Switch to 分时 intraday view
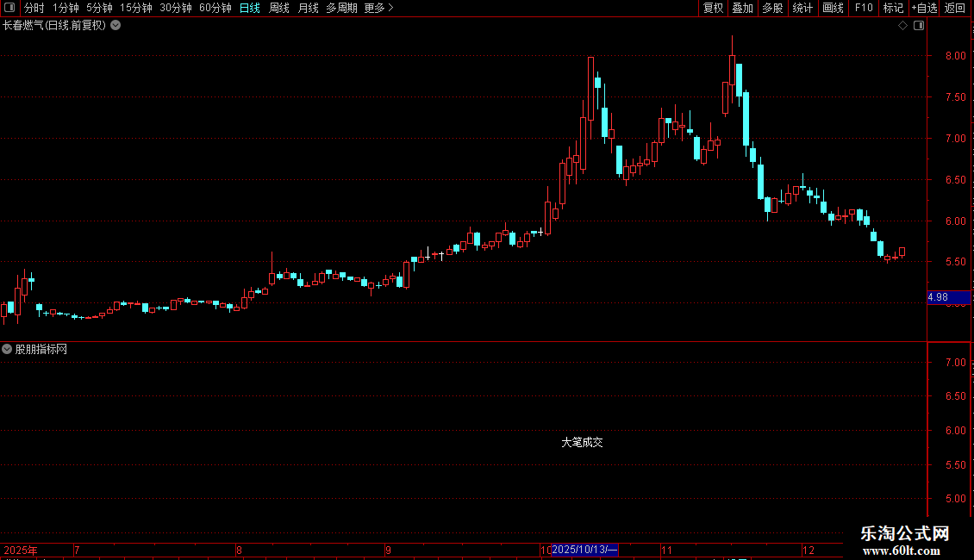Image resolution: width=974 pixels, height=560 pixels. [34, 8]
